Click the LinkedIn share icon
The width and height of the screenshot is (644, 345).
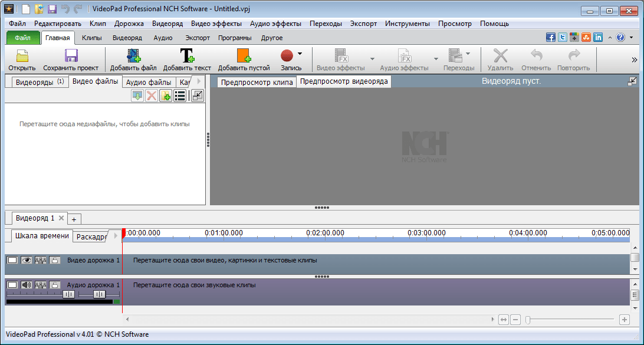(598, 37)
